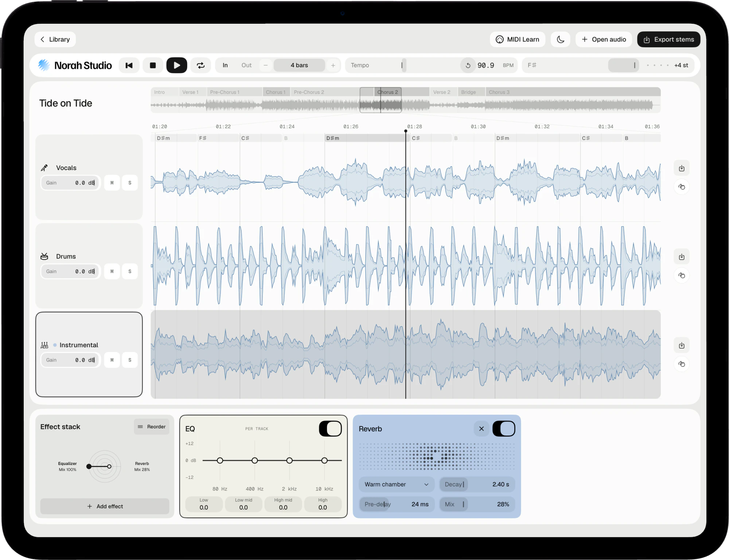Click the MIDI Learn button
The image size is (729, 560).
517,39
